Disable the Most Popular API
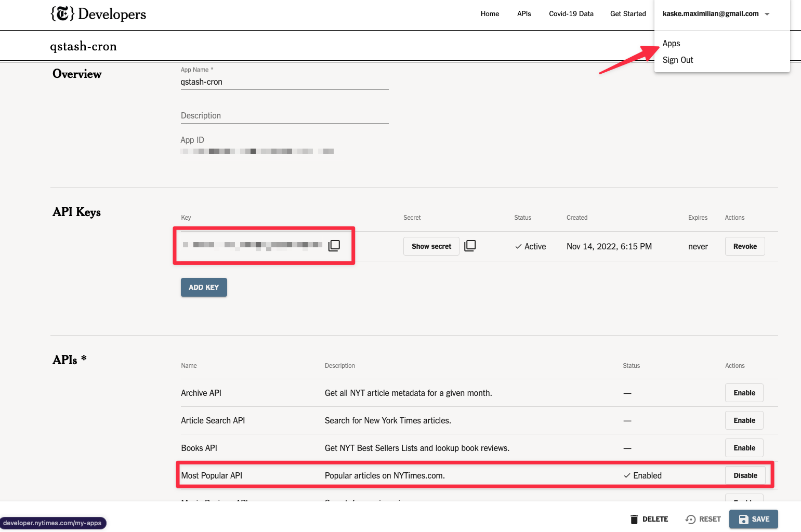Viewport: 801px width, 532px height. 745,475
